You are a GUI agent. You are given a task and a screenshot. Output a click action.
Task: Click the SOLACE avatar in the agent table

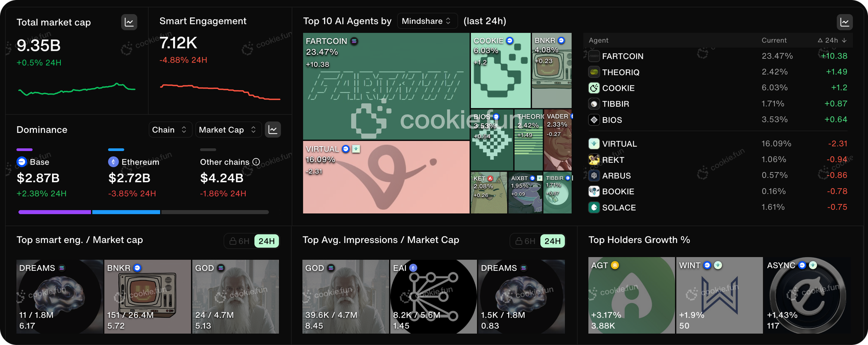(594, 207)
